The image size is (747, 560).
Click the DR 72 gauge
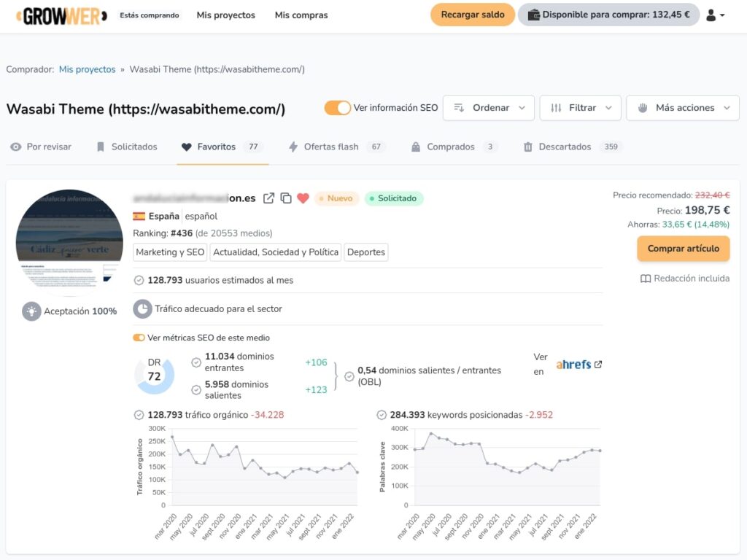click(x=155, y=376)
